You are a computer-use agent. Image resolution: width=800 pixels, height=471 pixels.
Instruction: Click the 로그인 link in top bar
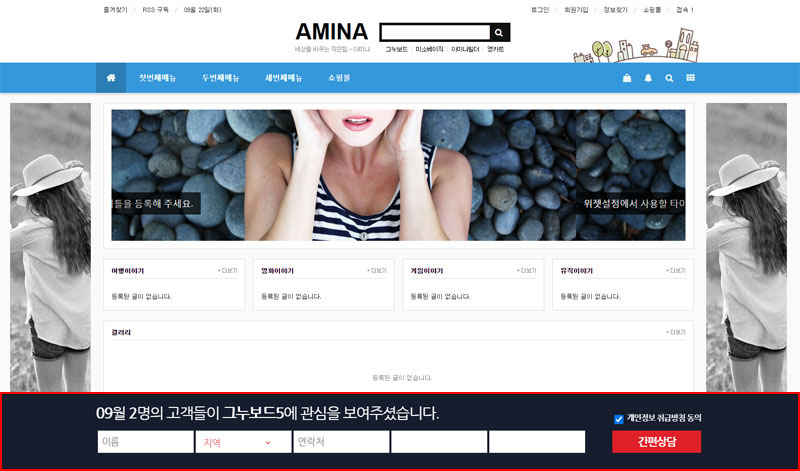coord(540,10)
